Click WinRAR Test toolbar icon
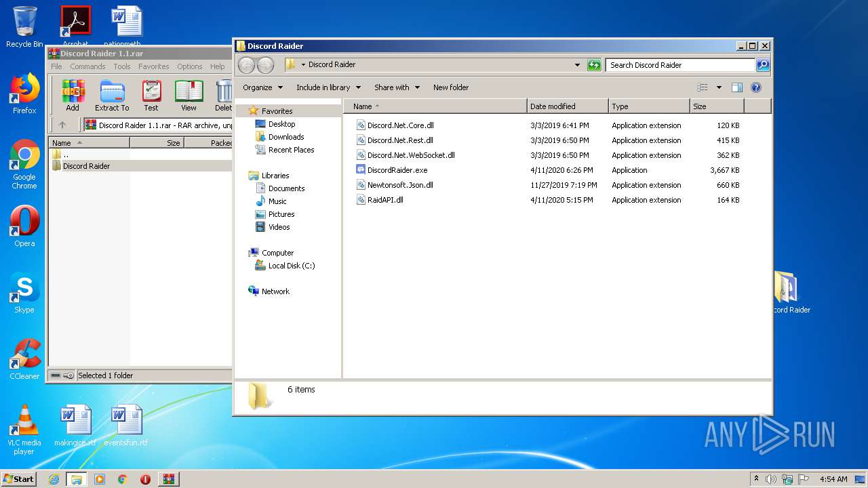The image size is (868, 488). 151,96
